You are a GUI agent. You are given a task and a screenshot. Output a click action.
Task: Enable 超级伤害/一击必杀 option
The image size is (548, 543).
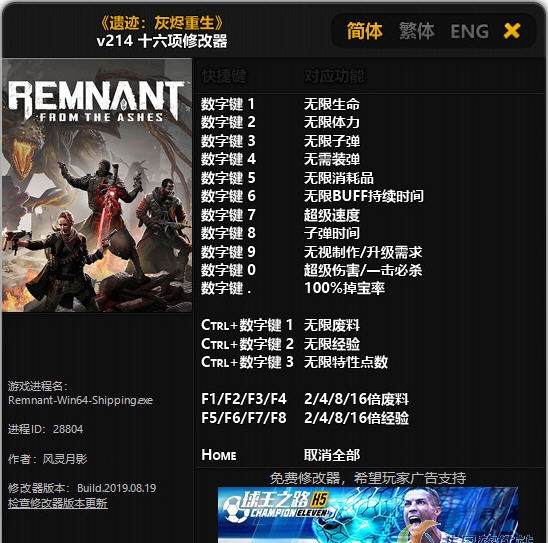(x=363, y=270)
